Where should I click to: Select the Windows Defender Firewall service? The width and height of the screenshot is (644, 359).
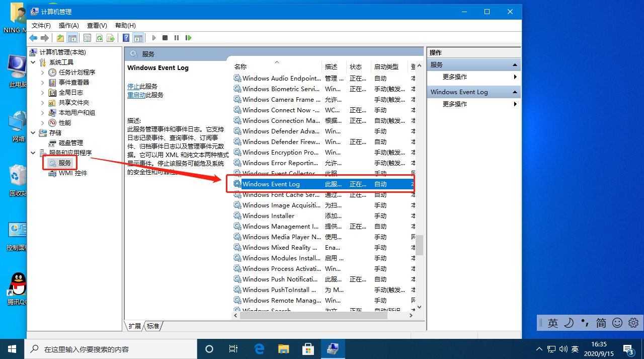pos(323,142)
